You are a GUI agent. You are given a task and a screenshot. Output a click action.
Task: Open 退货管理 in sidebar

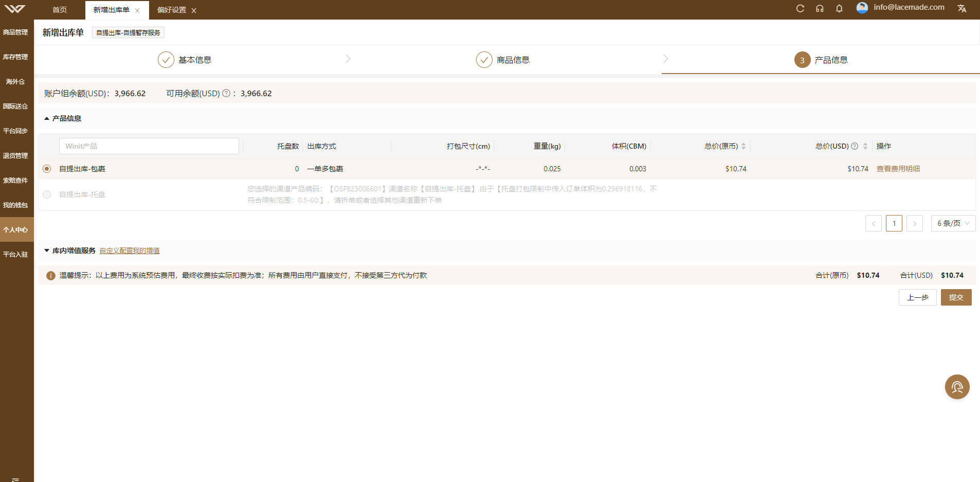(x=15, y=155)
